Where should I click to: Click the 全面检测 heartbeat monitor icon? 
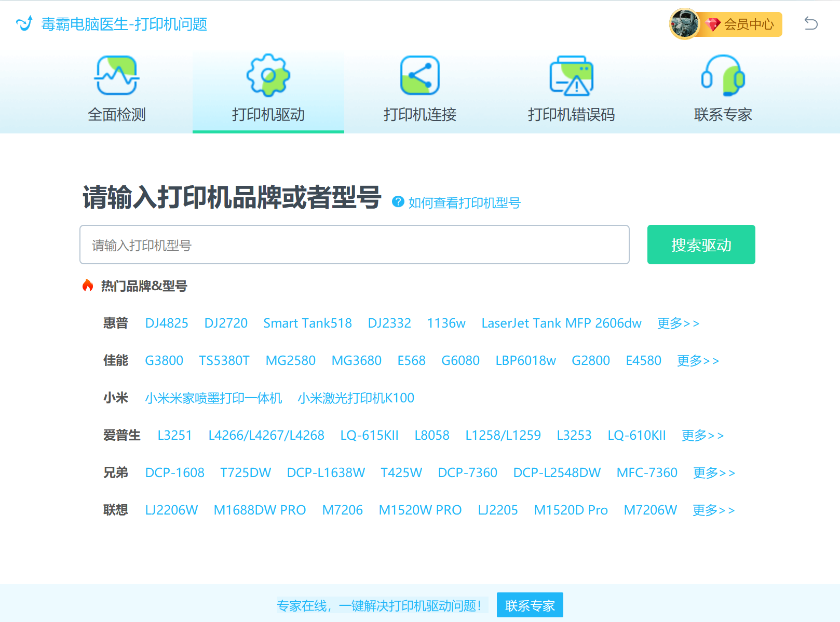pos(117,75)
